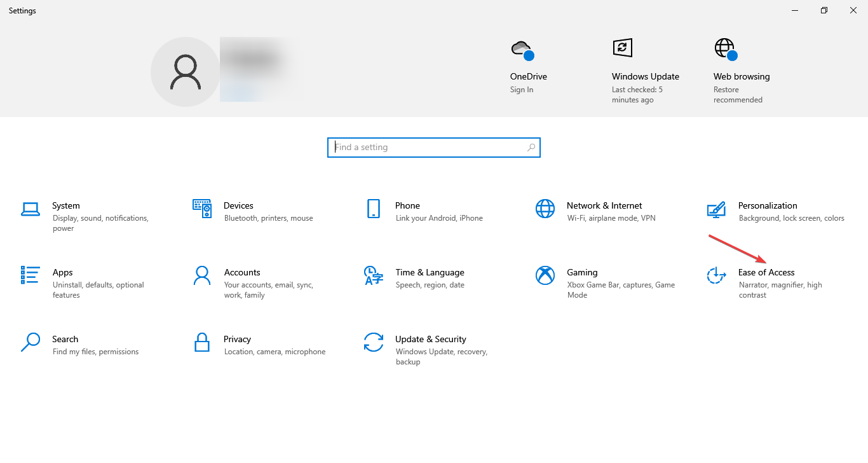Click the Personalization paintbrush icon

[x=716, y=209]
